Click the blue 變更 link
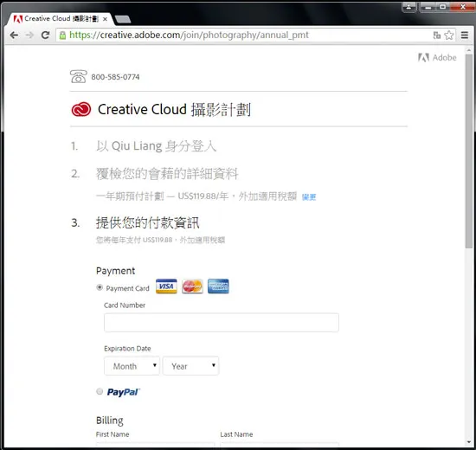The height and width of the screenshot is (450, 476). [x=309, y=197]
